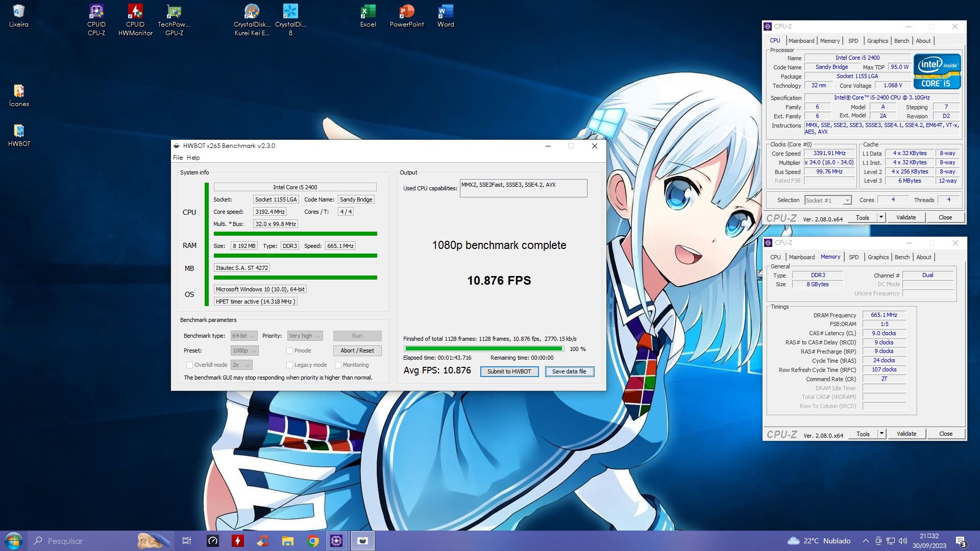
Task: Open the network tray icon
Action: point(891,541)
